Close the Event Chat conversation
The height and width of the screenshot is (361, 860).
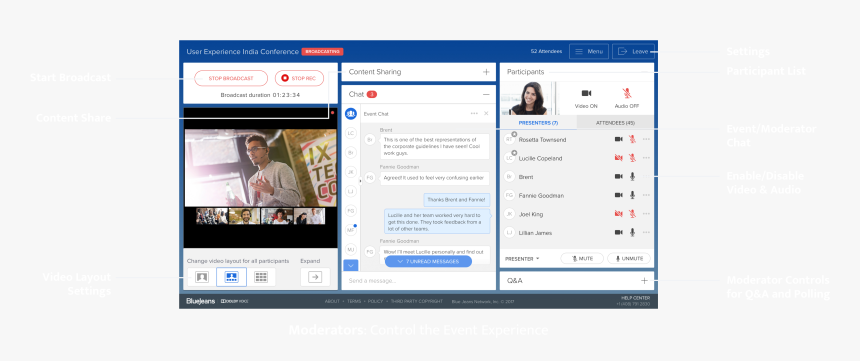click(x=486, y=114)
